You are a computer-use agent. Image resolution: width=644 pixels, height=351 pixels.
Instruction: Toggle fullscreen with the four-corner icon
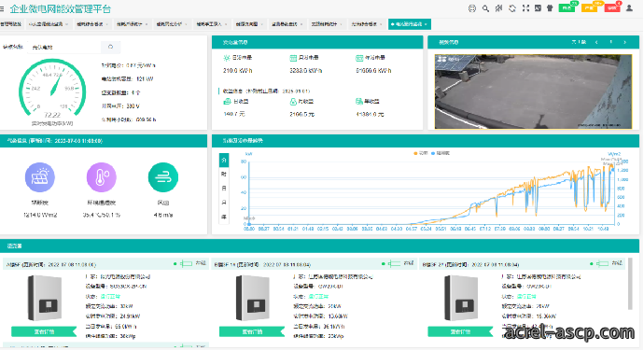(525, 8)
